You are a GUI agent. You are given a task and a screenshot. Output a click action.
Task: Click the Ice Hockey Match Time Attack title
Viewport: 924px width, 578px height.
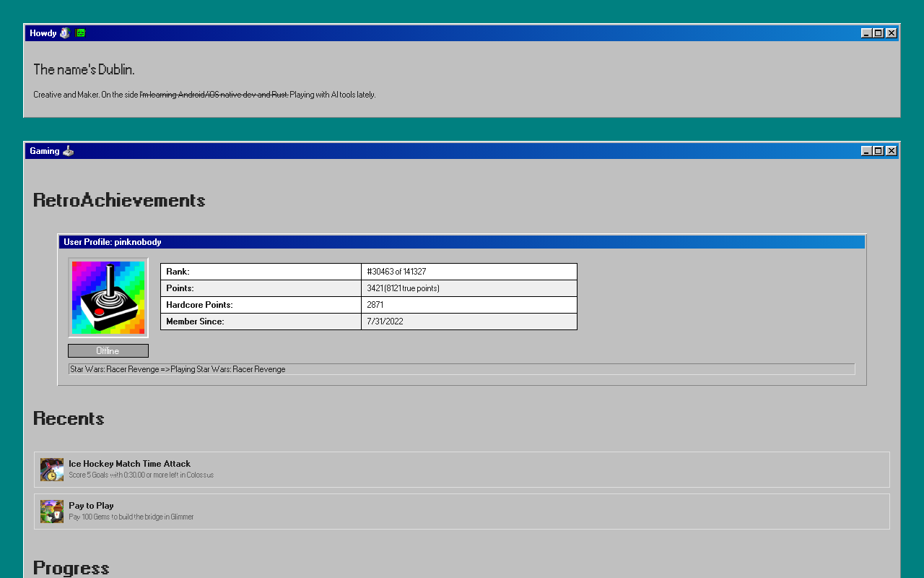(130, 464)
